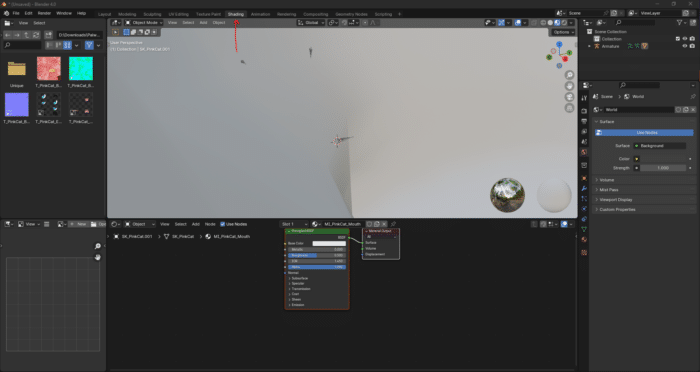This screenshot has width=700, height=372.
Task: Open the Tool properties tab
Action: pyautogui.click(x=584, y=98)
